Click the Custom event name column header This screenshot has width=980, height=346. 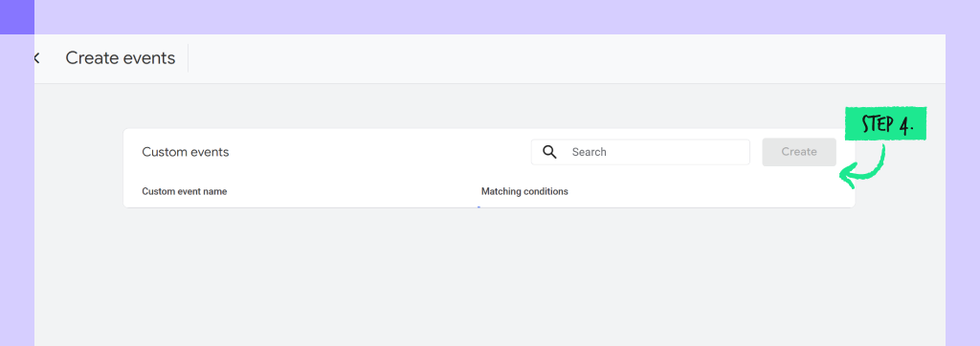[185, 191]
